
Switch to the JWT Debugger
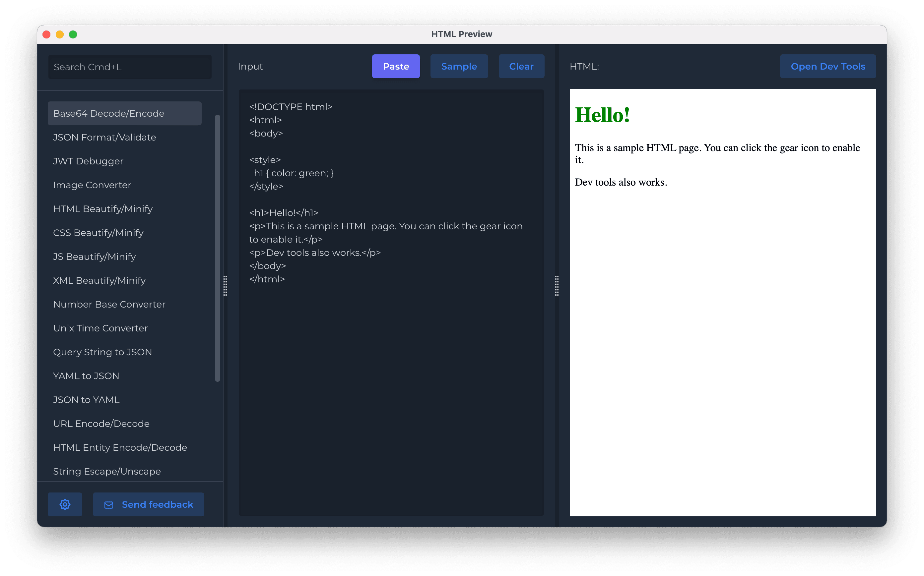[x=88, y=161]
